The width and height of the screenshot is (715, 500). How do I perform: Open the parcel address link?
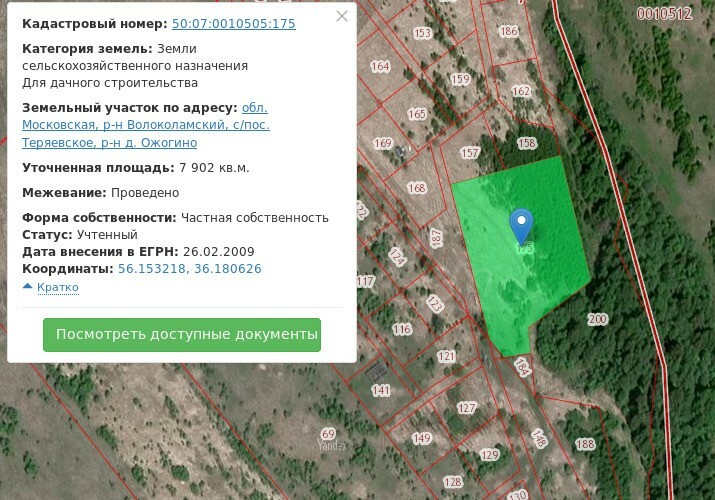(x=146, y=125)
